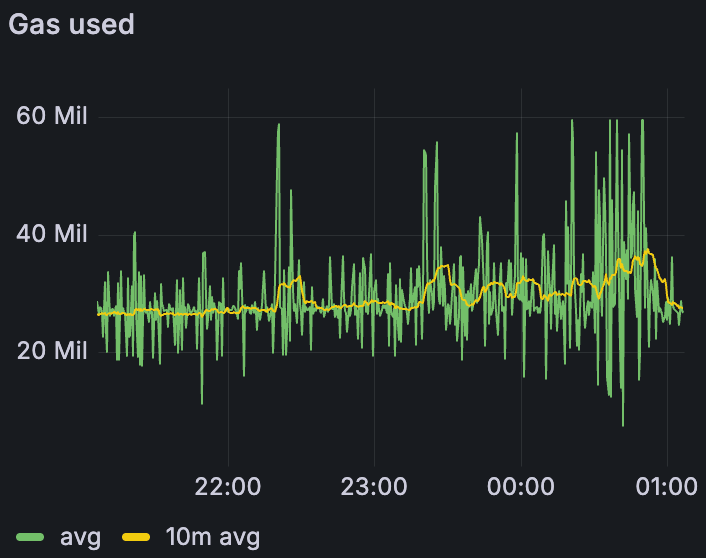Select the 00:00 time axis label
This screenshot has height=558, width=706.
519,487
